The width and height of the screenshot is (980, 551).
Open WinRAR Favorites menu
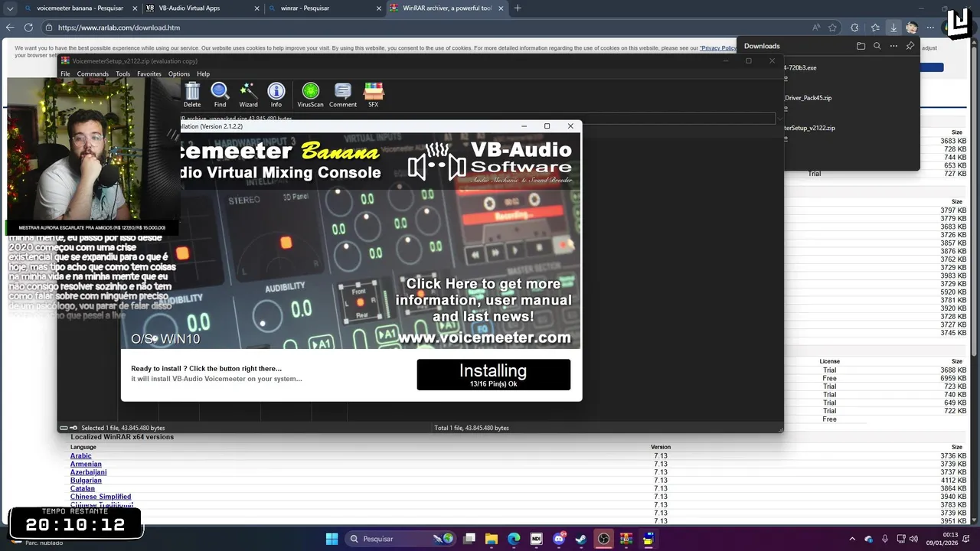click(x=149, y=74)
